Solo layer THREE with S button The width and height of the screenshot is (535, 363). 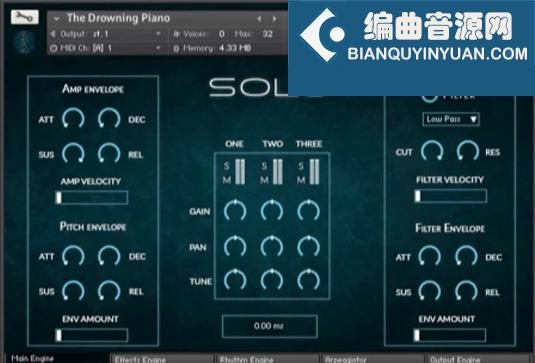click(301, 166)
